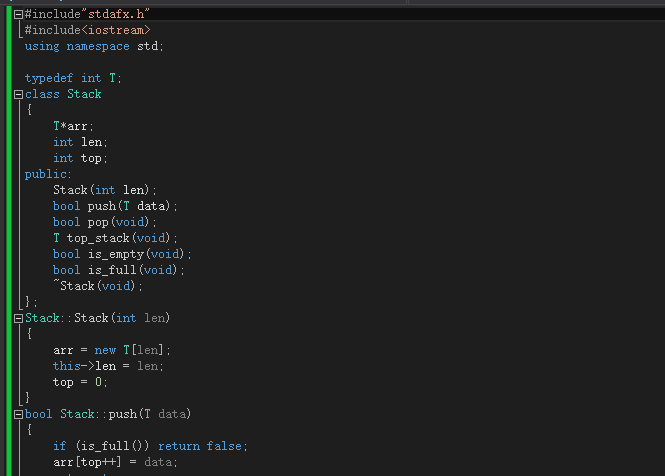Collapse the #include directives block
The height and width of the screenshot is (476, 665).
pos(18,14)
